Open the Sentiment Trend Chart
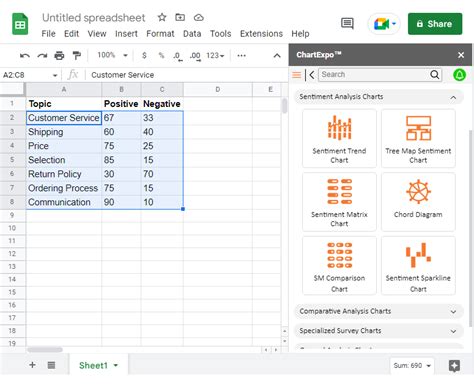474x385 pixels. click(339, 138)
